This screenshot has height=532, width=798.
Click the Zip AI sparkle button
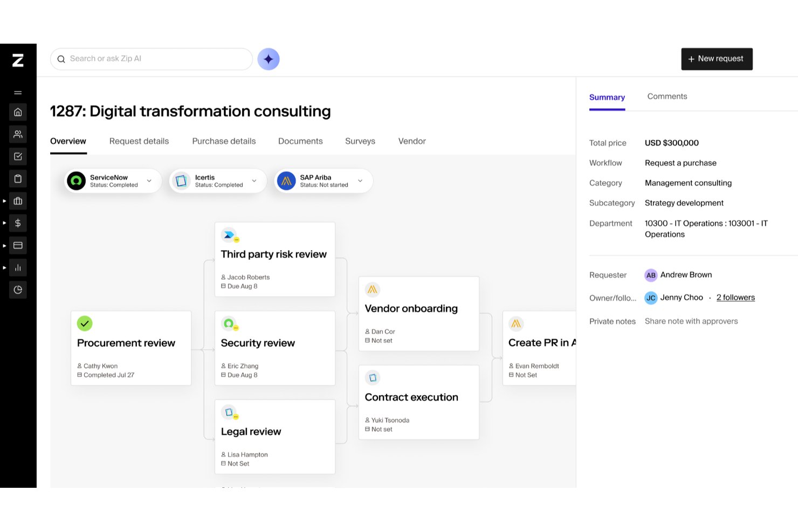point(269,59)
